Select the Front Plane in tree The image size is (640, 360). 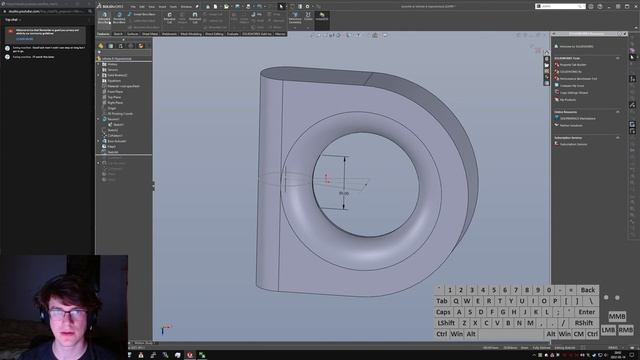115,92
